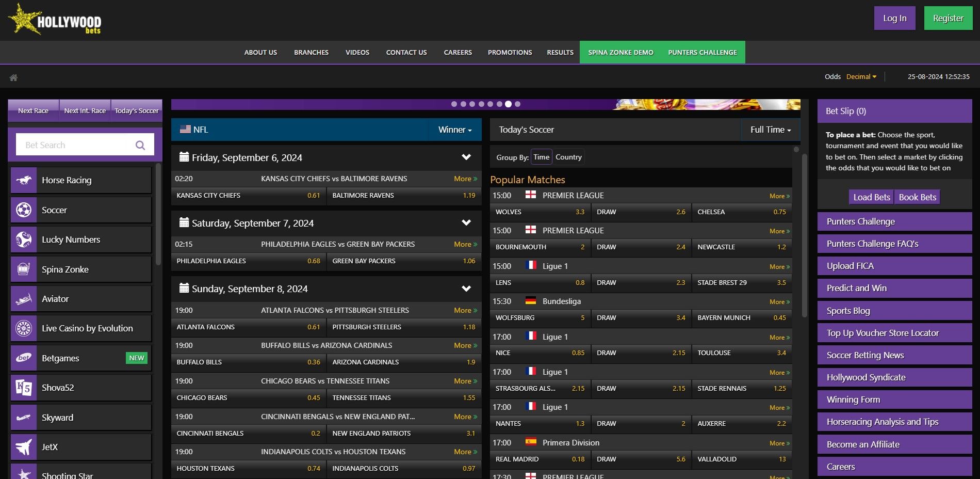Open Results in top navigation
Image resolution: width=980 pixels, height=479 pixels.
pyautogui.click(x=560, y=52)
